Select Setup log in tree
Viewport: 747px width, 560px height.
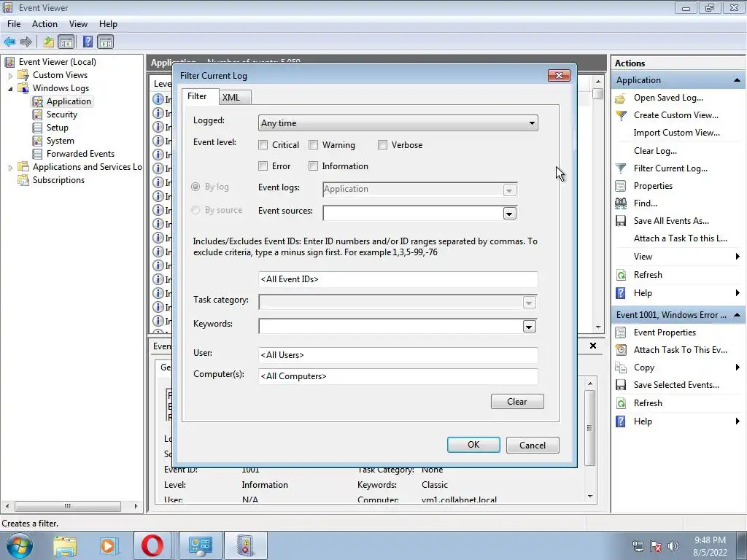[57, 128]
